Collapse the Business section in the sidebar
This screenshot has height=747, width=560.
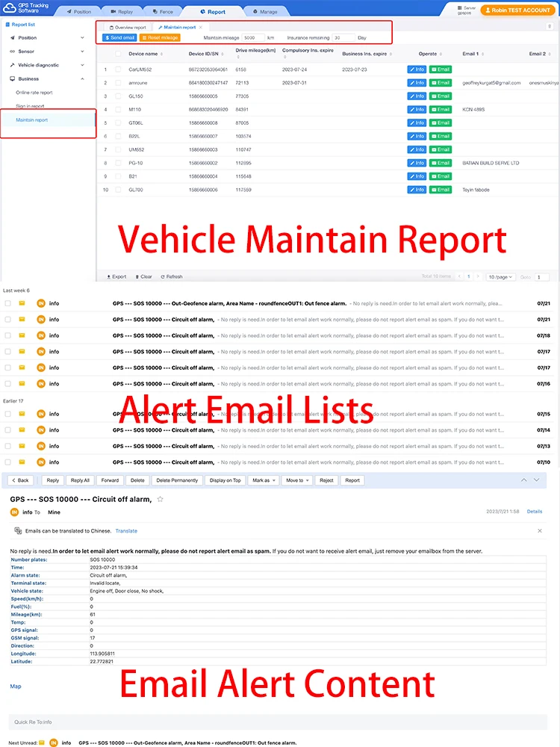click(82, 78)
